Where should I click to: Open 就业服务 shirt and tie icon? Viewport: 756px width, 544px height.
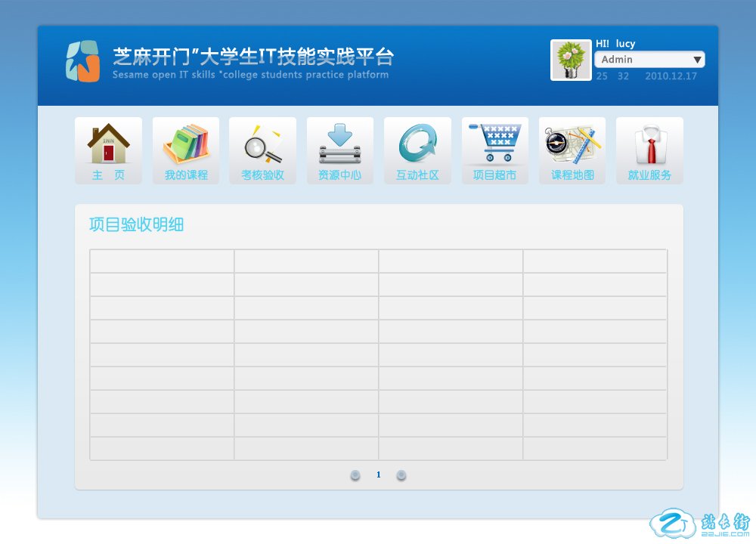point(649,144)
